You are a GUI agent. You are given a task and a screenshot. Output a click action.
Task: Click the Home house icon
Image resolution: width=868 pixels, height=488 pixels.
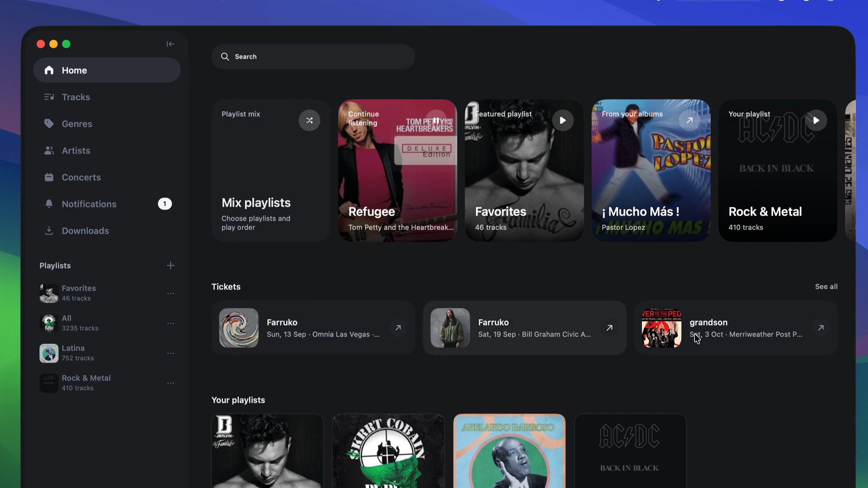[49, 70]
